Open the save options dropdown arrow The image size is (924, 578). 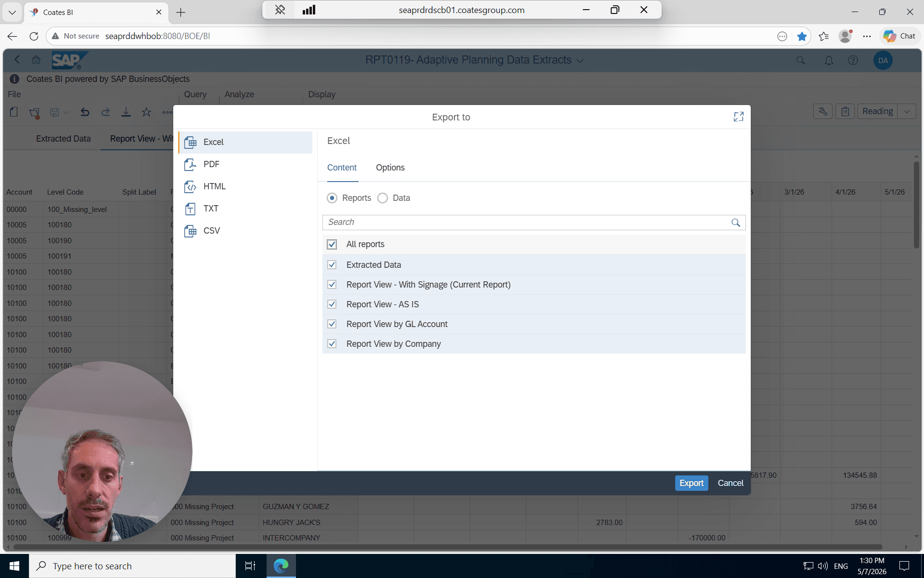pyautogui.click(x=66, y=113)
